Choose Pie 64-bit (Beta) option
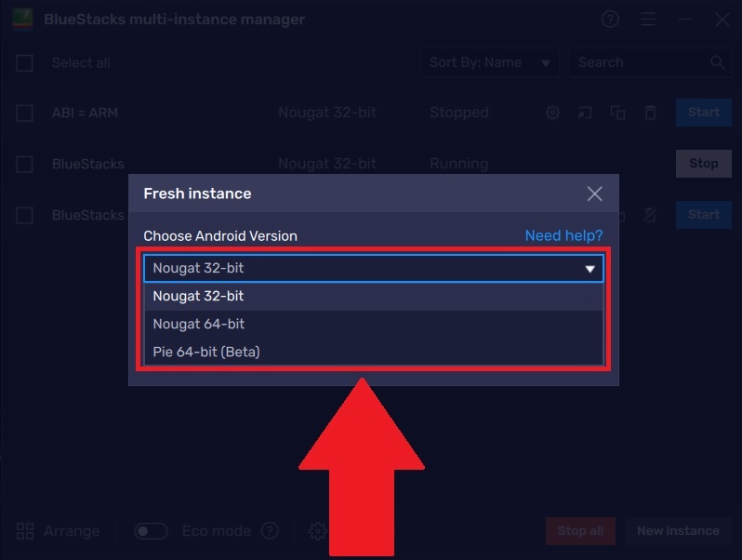 [x=374, y=352]
